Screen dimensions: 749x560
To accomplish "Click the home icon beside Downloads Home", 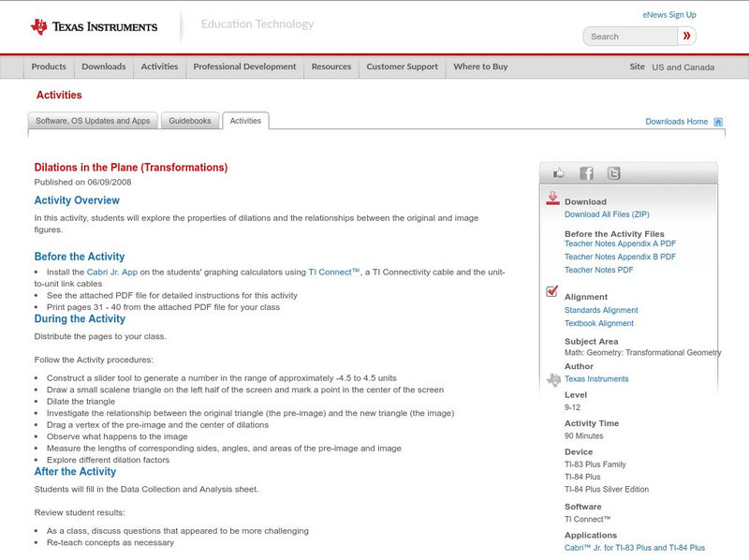I will tap(718, 122).
